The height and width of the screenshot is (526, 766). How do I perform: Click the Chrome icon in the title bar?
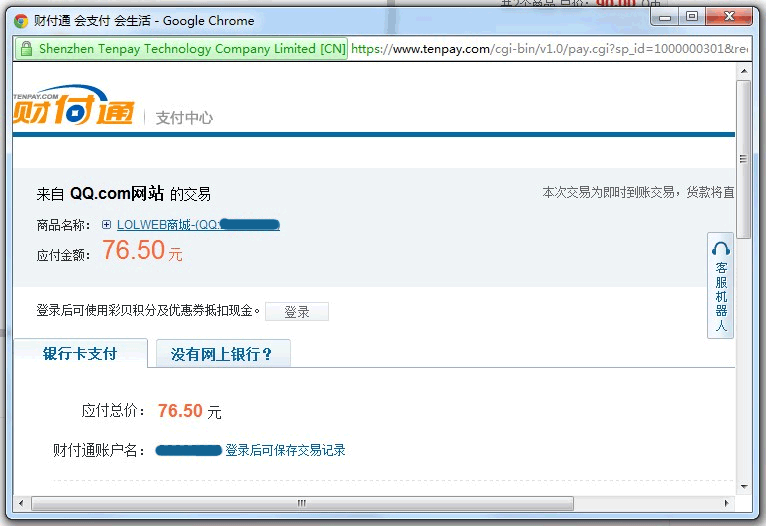[21, 20]
